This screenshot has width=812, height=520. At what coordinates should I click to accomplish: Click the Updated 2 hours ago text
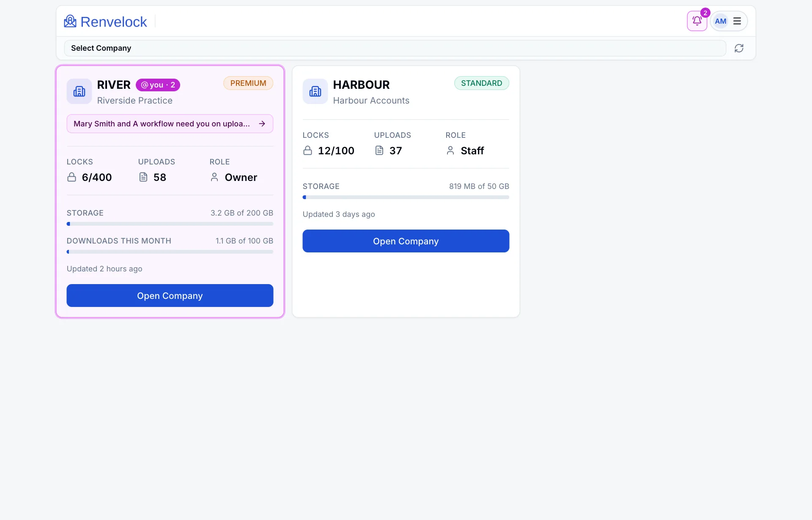104,269
